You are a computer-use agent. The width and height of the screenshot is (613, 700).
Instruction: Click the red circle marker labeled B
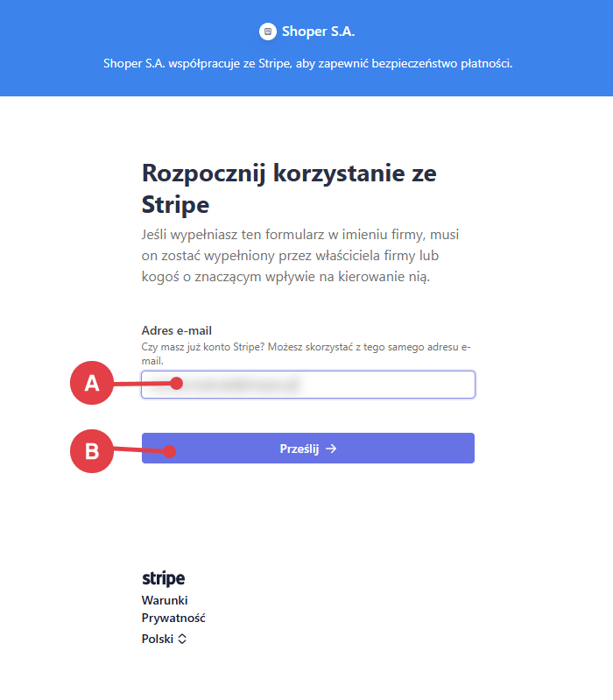click(x=92, y=451)
